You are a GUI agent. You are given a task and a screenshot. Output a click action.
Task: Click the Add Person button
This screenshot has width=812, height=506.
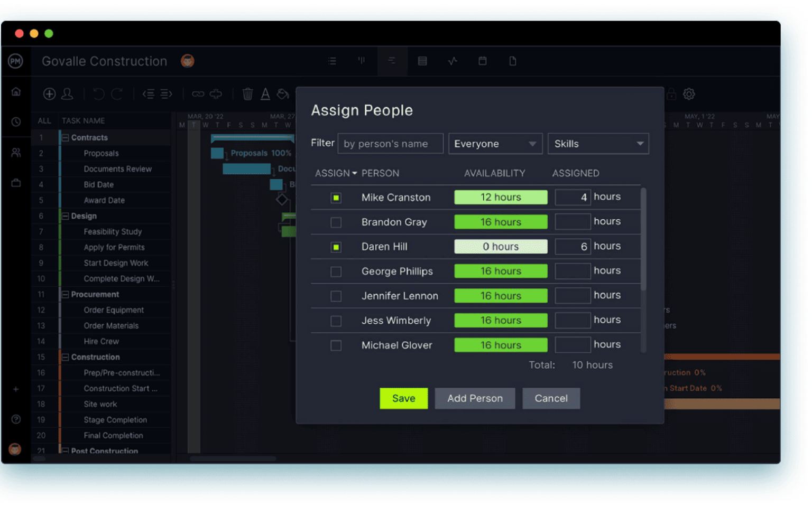point(474,398)
